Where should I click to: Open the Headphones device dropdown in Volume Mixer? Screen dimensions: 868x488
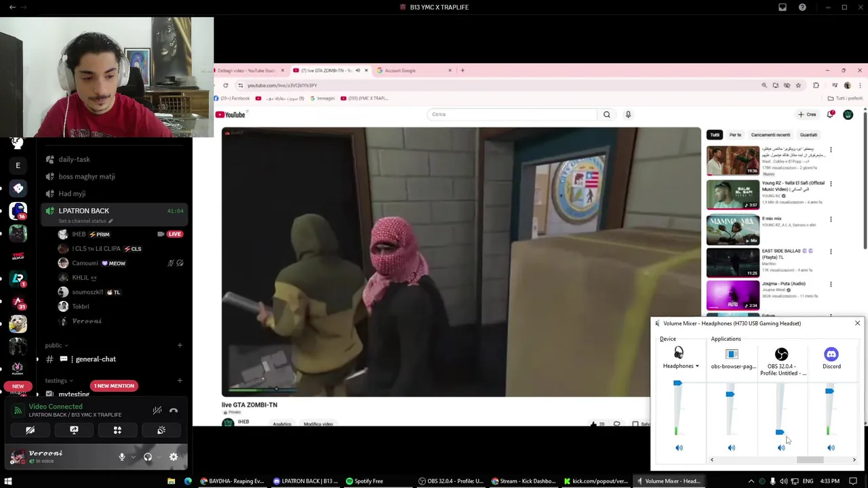click(681, 366)
